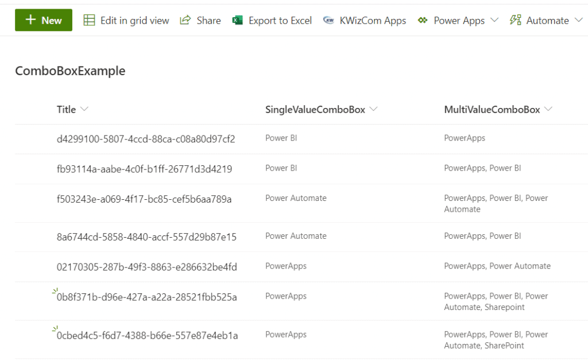
Task: Click 'PowerApps, Power Automate' multi-value cell
Action: 497,266
